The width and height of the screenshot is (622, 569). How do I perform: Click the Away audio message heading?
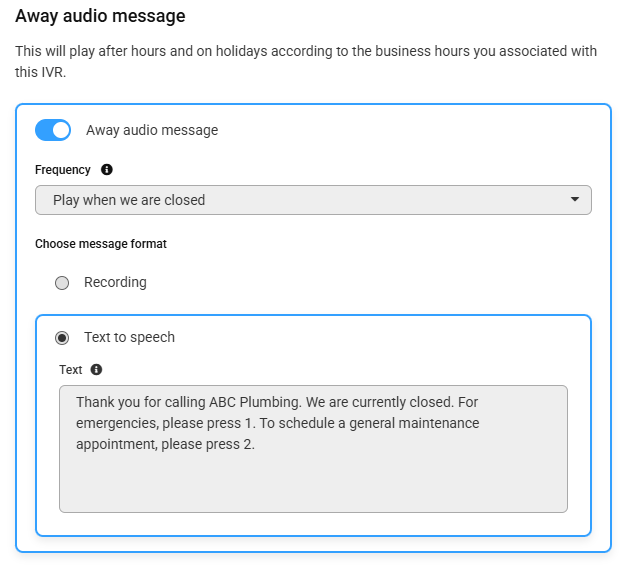click(100, 16)
